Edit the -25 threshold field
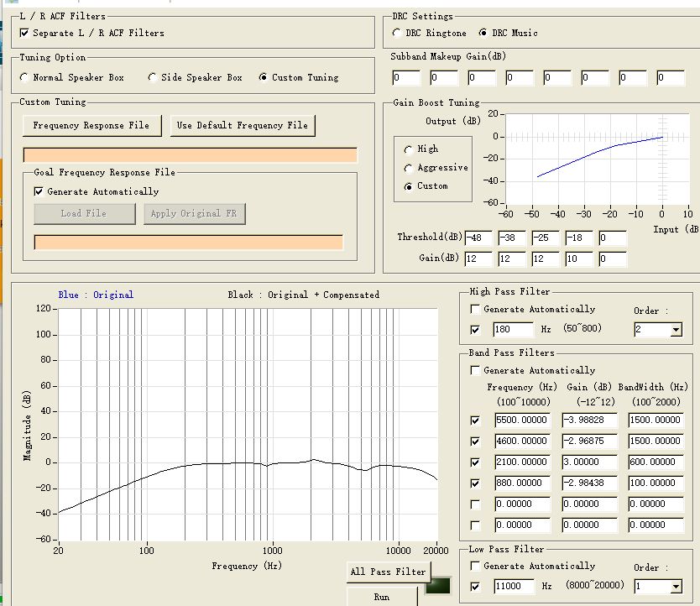700x606 pixels. tap(545, 238)
